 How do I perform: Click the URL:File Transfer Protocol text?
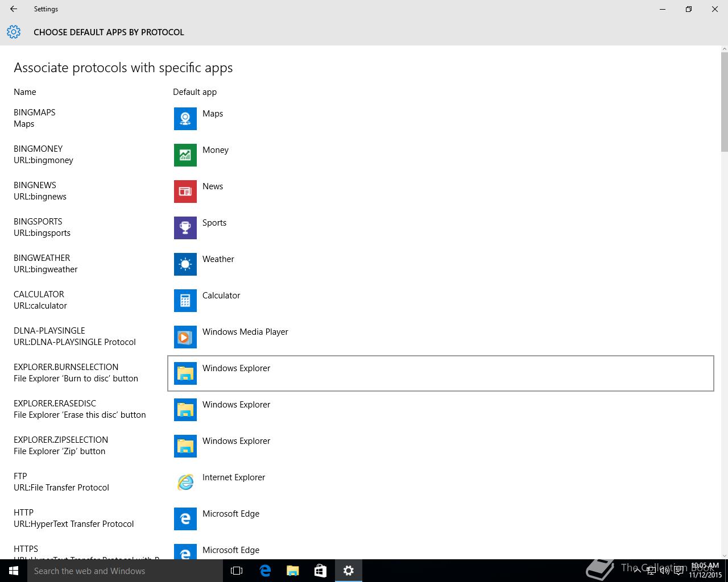[61, 488]
